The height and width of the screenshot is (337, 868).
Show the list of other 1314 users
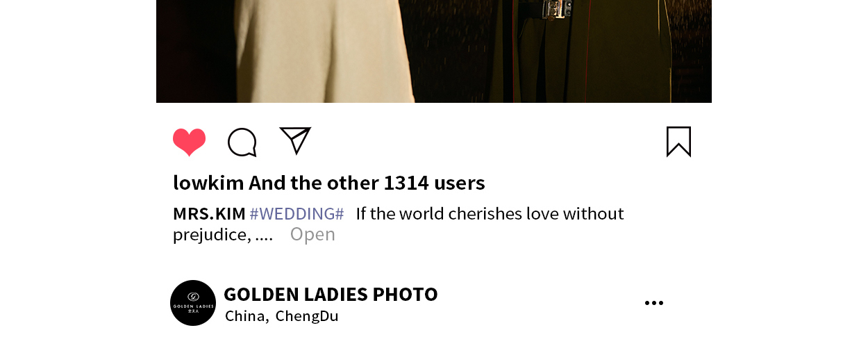click(434, 183)
